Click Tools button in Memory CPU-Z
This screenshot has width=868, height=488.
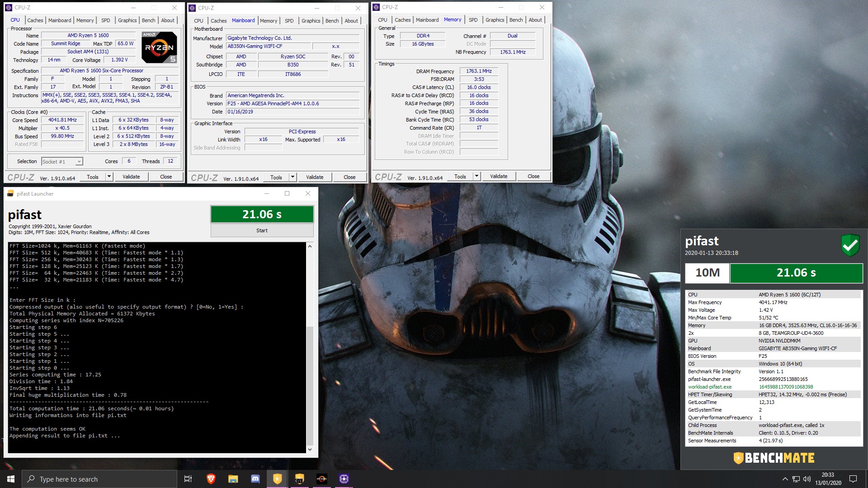[460, 176]
